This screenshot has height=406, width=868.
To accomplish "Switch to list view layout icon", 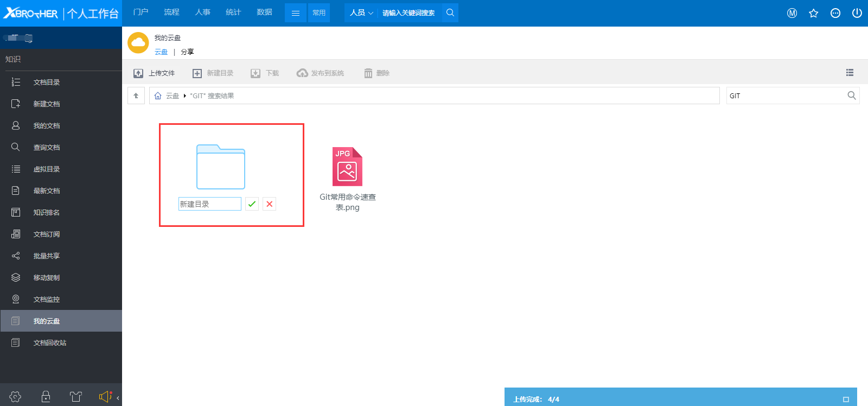I will pos(850,73).
